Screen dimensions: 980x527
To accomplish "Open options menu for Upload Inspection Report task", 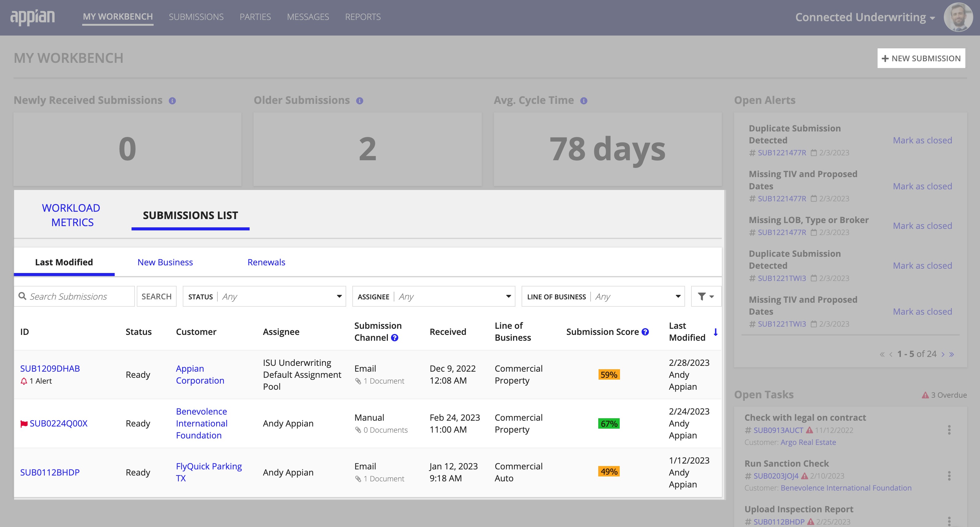I will [949, 521].
